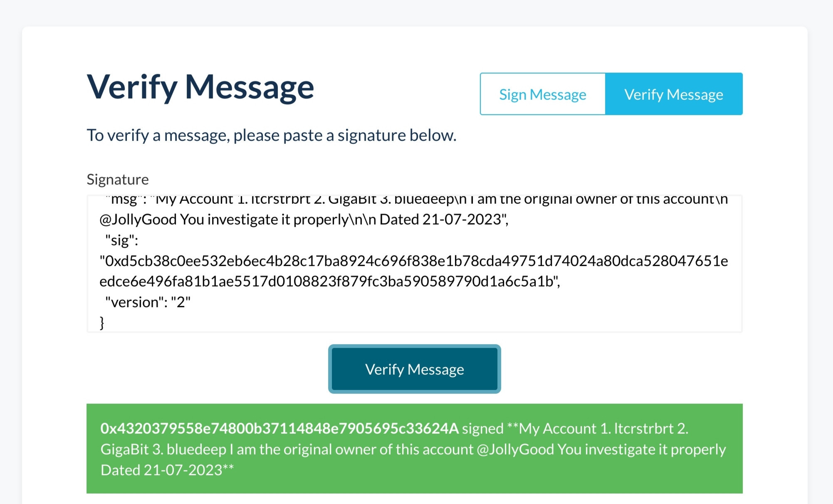Image resolution: width=833 pixels, height=504 pixels.
Task: Place cursor after the closing curly brace
Action: (105, 323)
